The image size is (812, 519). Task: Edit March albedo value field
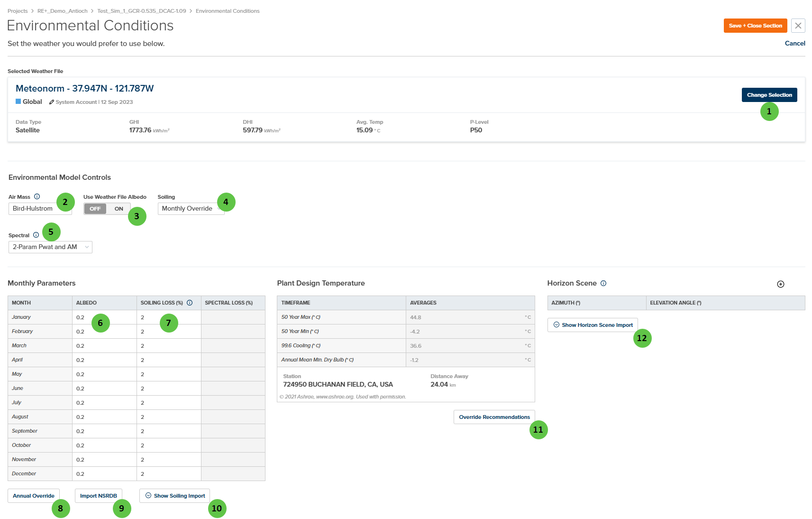(104, 346)
